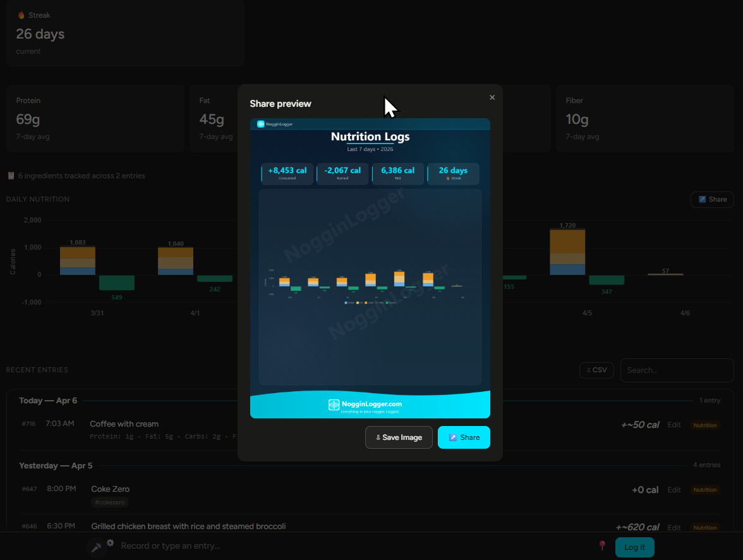Collapse the Yesterday — Apr 5 section

click(56, 465)
